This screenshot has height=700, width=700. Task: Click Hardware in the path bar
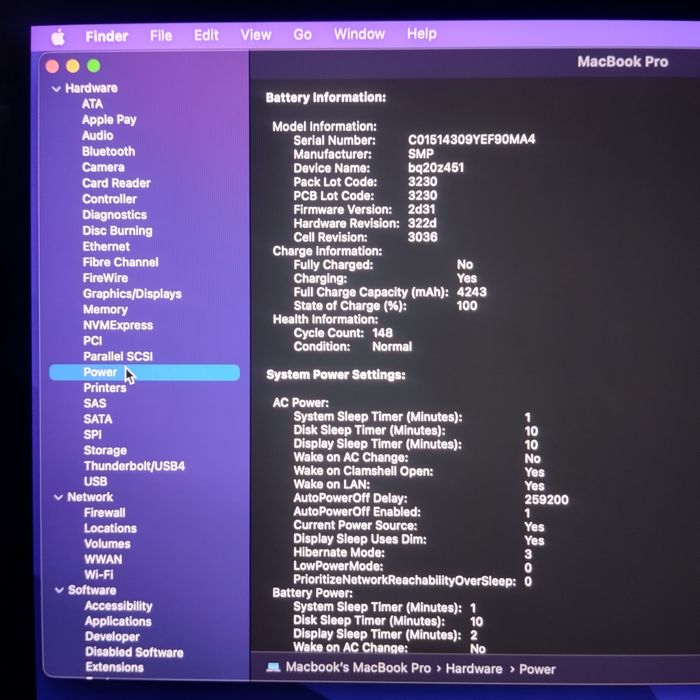coord(474,669)
